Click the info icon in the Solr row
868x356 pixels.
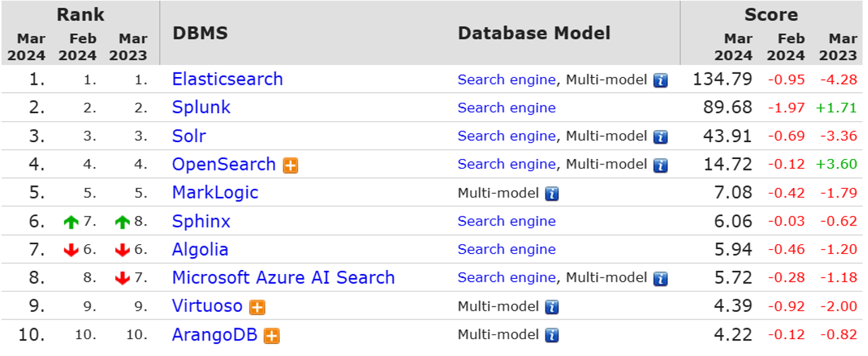(x=660, y=137)
